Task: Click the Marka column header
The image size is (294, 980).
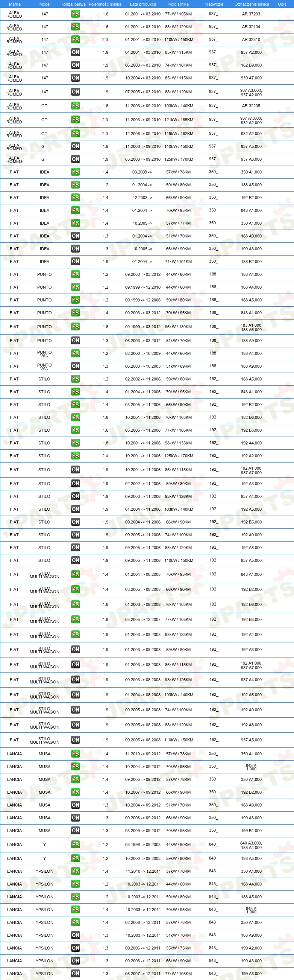Action: [x=14, y=4]
